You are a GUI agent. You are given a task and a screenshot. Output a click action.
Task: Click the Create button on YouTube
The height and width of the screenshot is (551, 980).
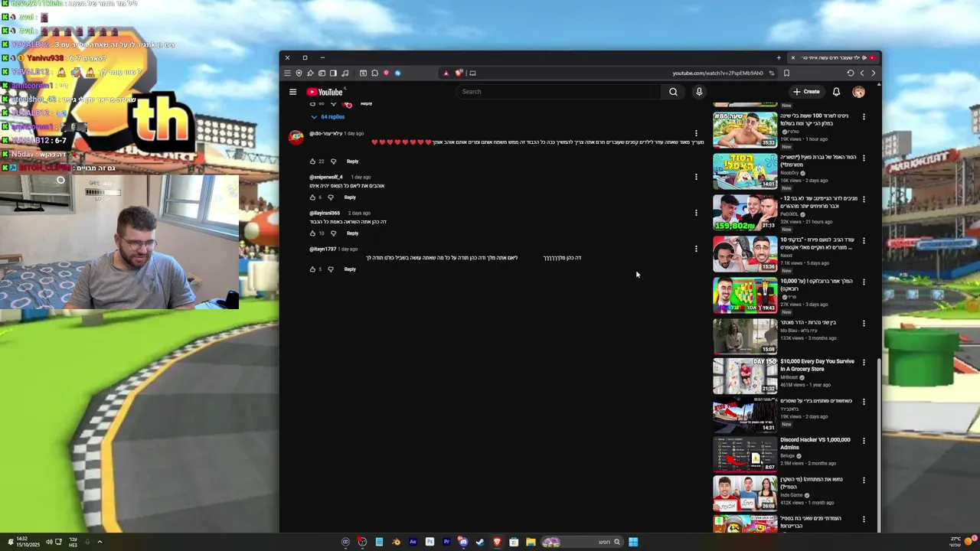(x=807, y=92)
